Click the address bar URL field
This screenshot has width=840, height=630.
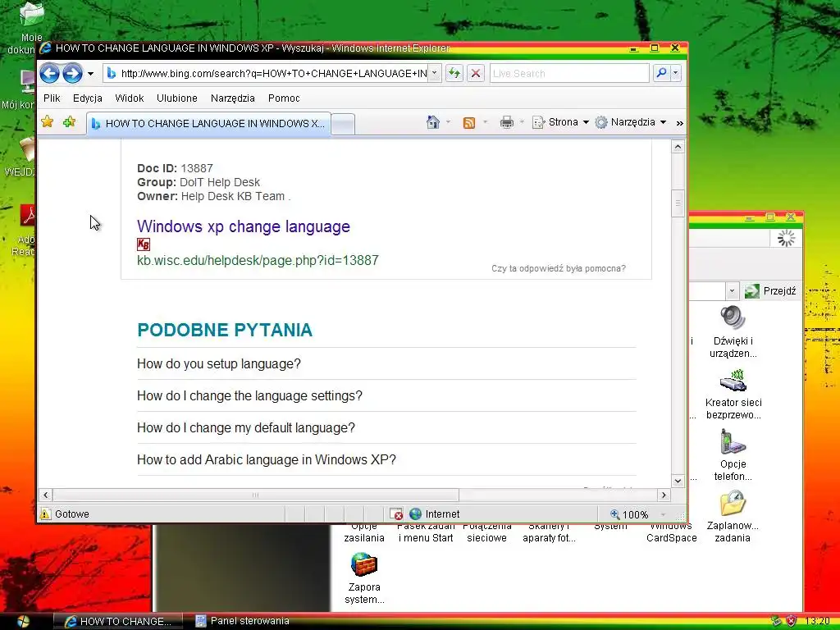pyautogui.click(x=267, y=73)
